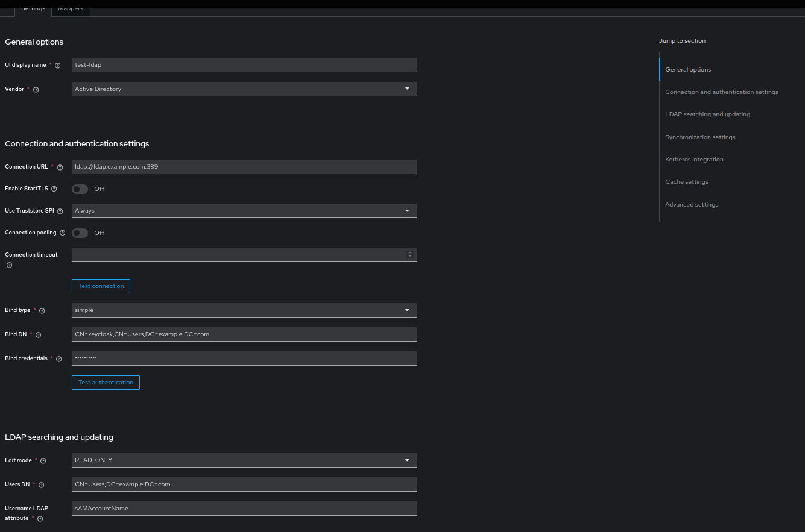Viewport: 805px width, 532px height.
Task: Show help for Bind credentials
Action: [x=58, y=358]
